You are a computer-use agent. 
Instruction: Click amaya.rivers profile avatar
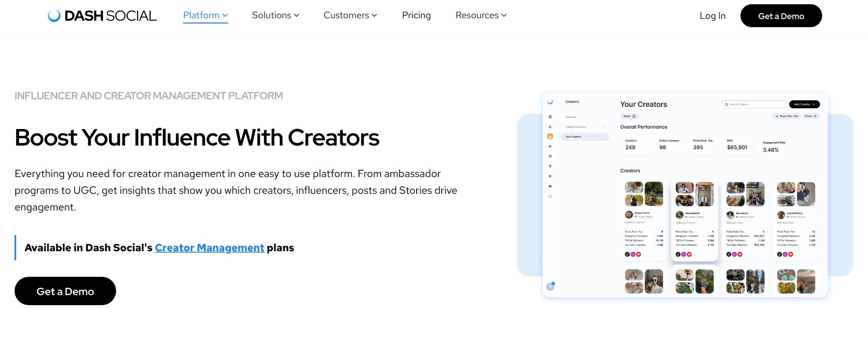point(629,215)
